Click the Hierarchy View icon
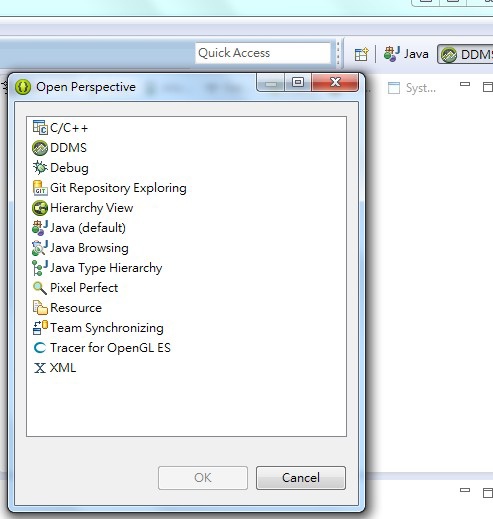 coord(40,208)
